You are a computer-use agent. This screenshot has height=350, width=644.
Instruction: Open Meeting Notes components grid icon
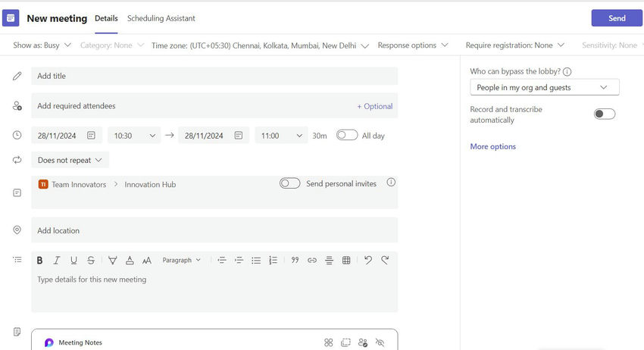pyautogui.click(x=329, y=342)
